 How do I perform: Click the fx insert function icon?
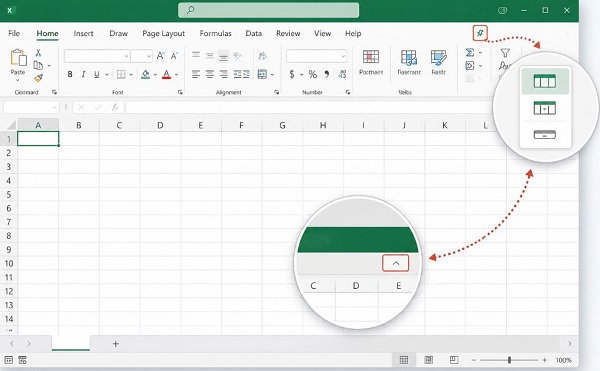[x=115, y=107]
